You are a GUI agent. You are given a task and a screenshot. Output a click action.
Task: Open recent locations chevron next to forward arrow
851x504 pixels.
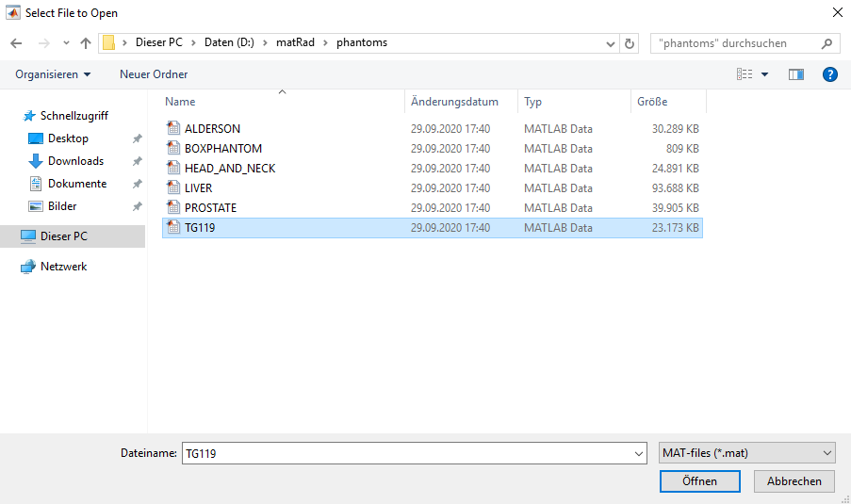coord(66,42)
